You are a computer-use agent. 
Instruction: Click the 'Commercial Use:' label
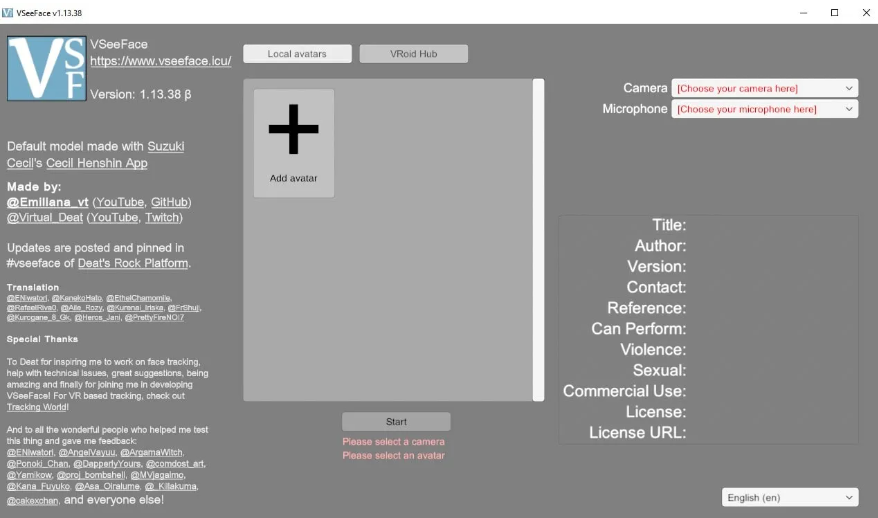624,391
